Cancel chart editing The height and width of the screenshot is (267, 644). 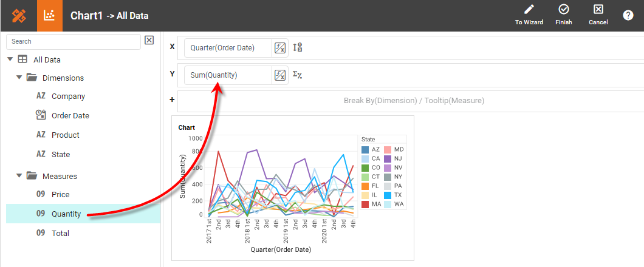598,15
